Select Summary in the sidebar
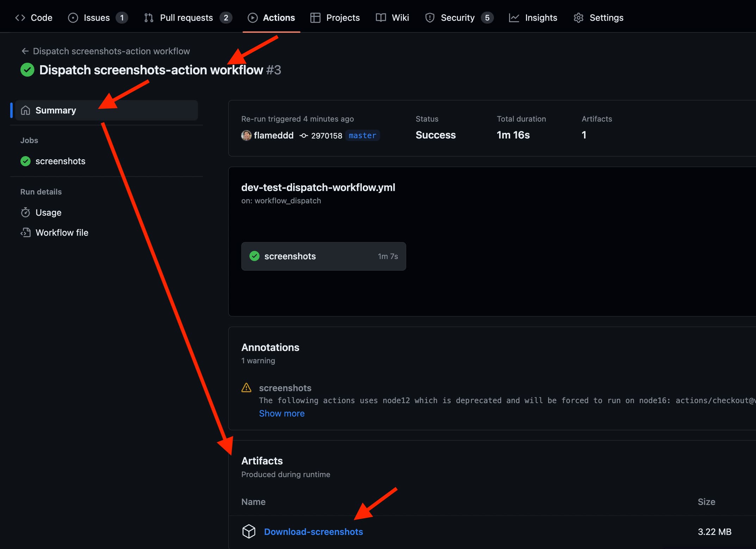The height and width of the screenshot is (549, 756). point(56,110)
